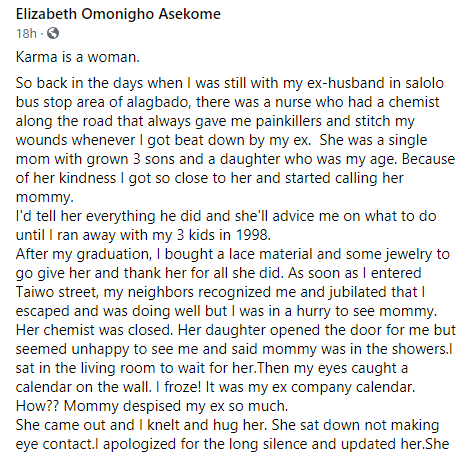Click the line starting "How?? Mommy despised"
This screenshot has width=473, height=456.
[x=152, y=406]
